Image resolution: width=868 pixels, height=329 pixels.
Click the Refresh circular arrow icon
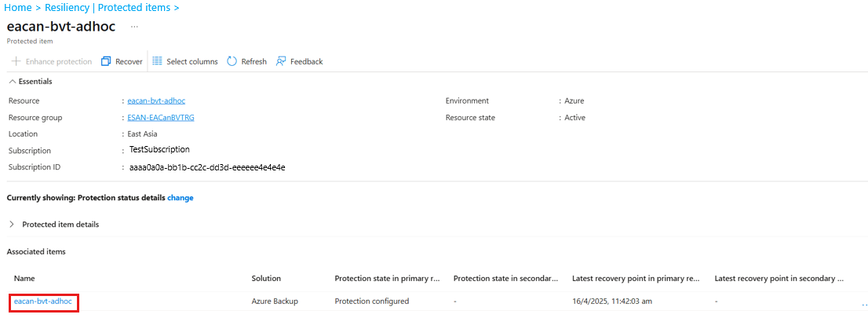tap(232, 61)
